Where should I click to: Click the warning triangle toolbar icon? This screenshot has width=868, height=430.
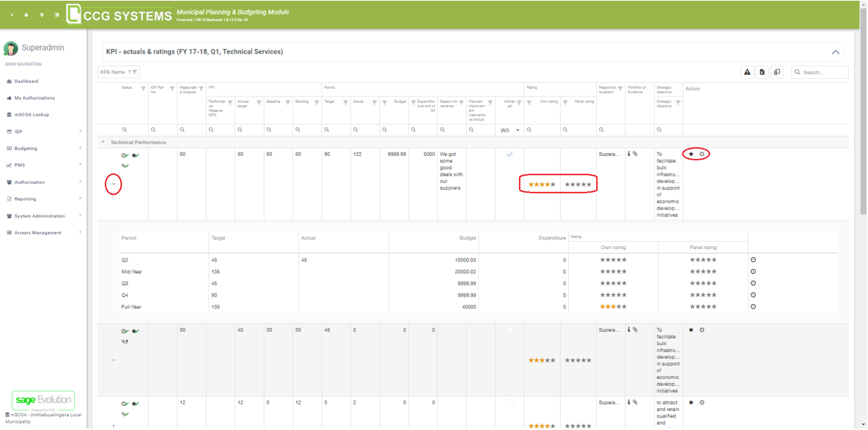point(747,72)
